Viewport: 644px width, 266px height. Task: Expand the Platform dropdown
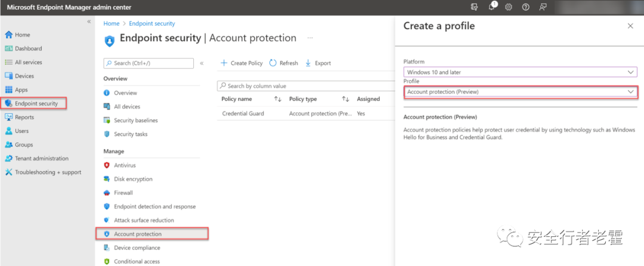click(521, 72)
